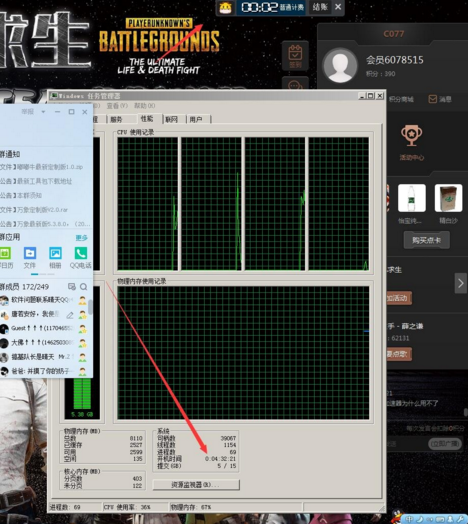Click the 结账 checkout button in timer bar
Viewport: 468px width, 524px height.
320,7
